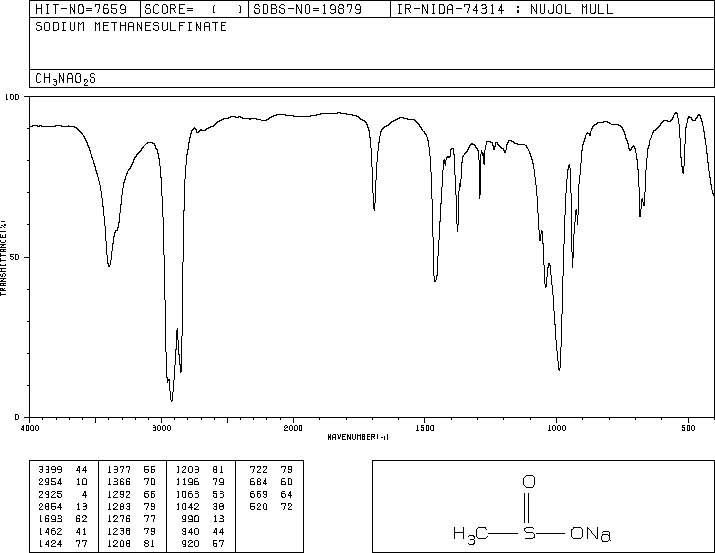Select the 722 peak entry in table
Screen dimensions: 715x553
[271, 470]
